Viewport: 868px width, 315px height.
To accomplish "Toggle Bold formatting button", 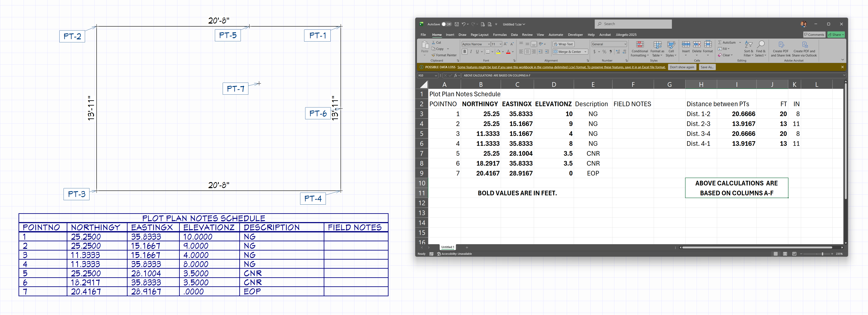I will tap(465, 52).
